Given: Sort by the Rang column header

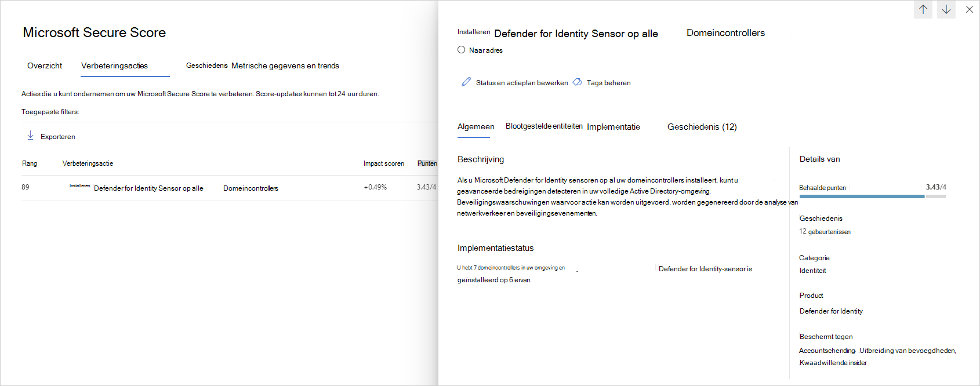Looking at the screenshot, I should click(x=30, y=163).
